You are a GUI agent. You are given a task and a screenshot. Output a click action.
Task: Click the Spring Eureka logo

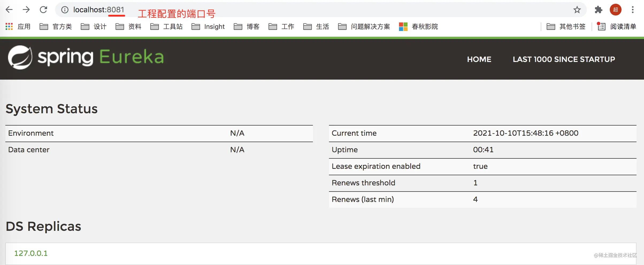(x=86, y=57)
